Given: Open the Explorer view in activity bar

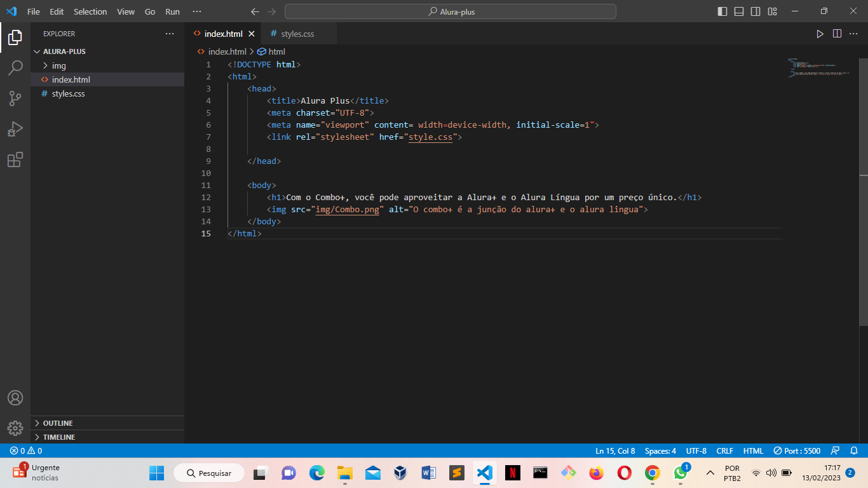Looking at the screenshot, I should coord(15,37).
